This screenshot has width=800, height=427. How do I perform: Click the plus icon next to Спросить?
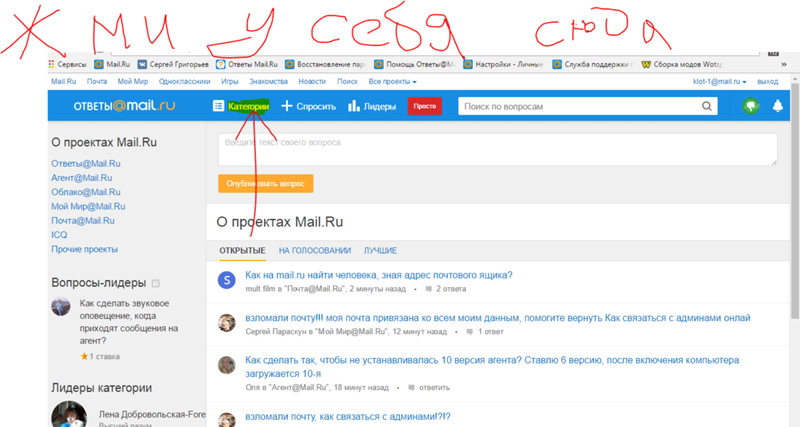287,106
